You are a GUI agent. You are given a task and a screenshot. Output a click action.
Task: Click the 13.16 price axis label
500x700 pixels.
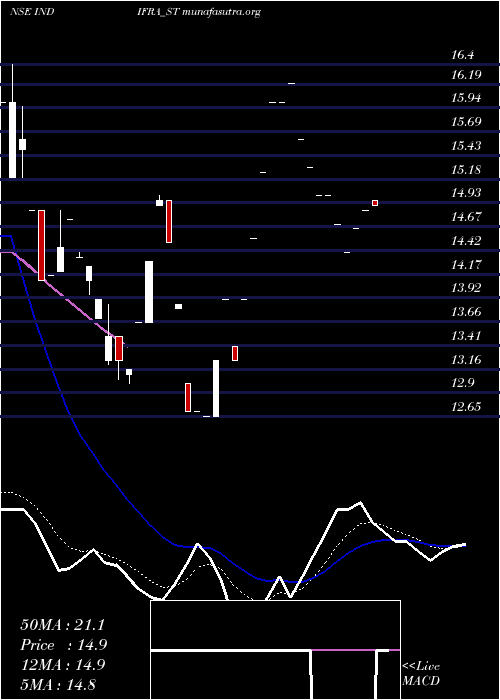pos(466,359)
